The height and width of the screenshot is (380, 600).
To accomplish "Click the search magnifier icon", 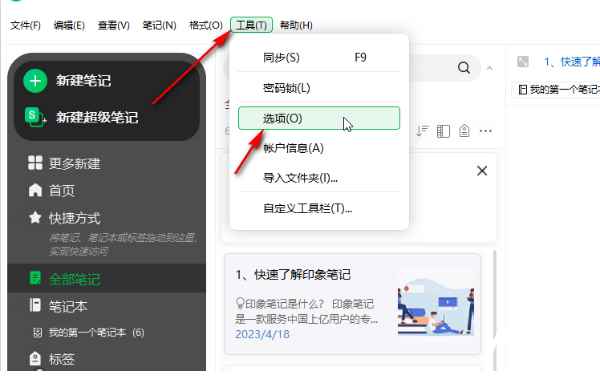I will pyautogui.click(x=464, y=68).
